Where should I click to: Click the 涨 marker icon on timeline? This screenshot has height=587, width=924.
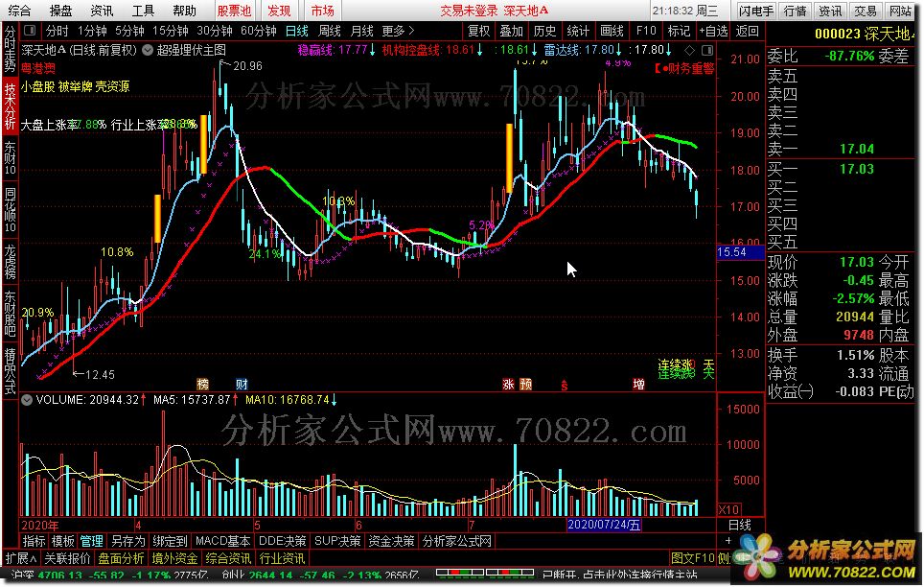(509, 385)
